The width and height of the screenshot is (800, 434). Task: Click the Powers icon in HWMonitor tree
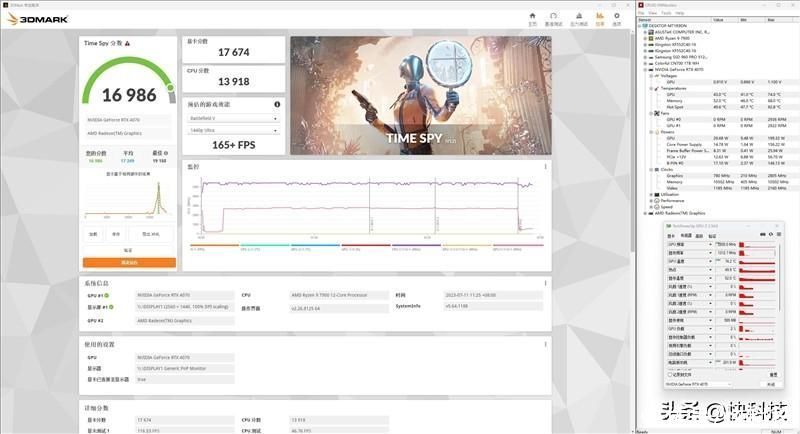[657, 132]
